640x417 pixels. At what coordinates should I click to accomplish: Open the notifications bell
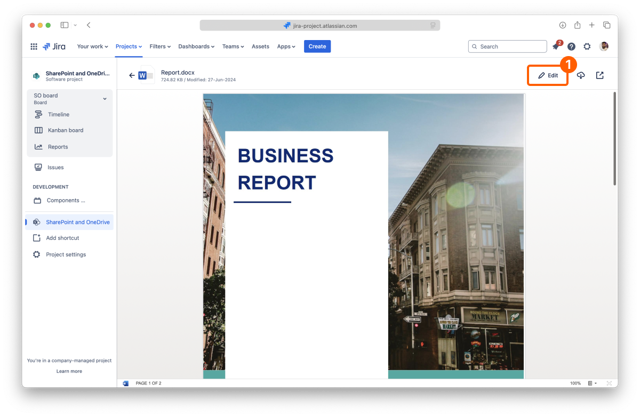click(x=556, y=46)
